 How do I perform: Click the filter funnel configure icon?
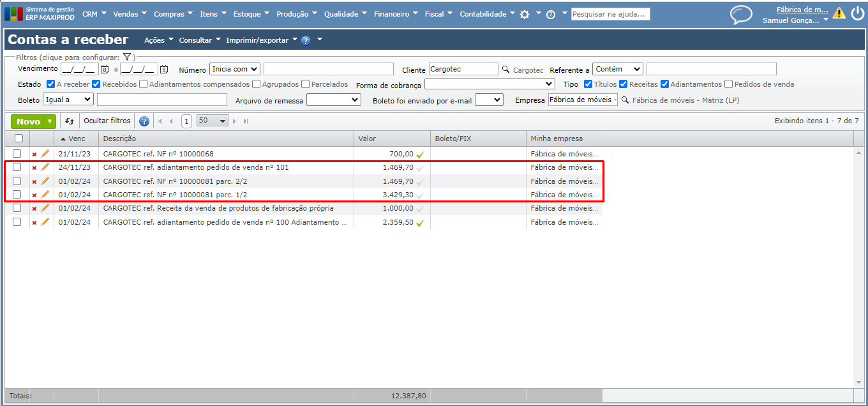(x=127, y=57)
